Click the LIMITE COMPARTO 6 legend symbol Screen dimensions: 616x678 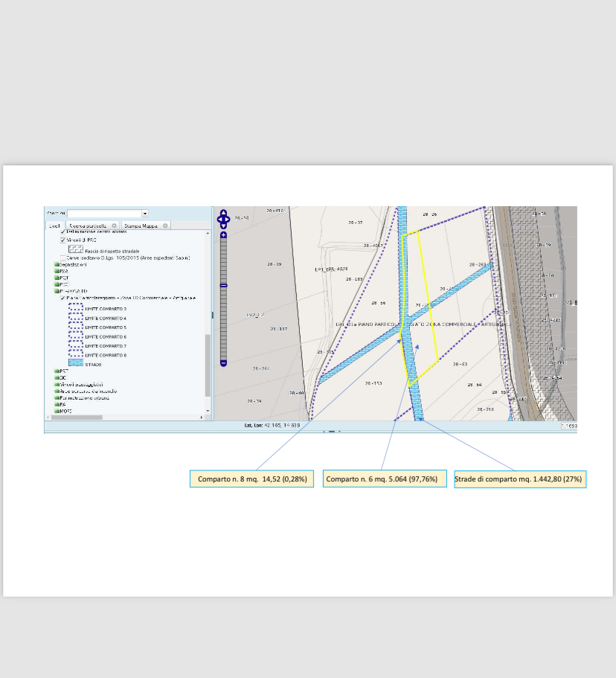[x=75, y=336]
